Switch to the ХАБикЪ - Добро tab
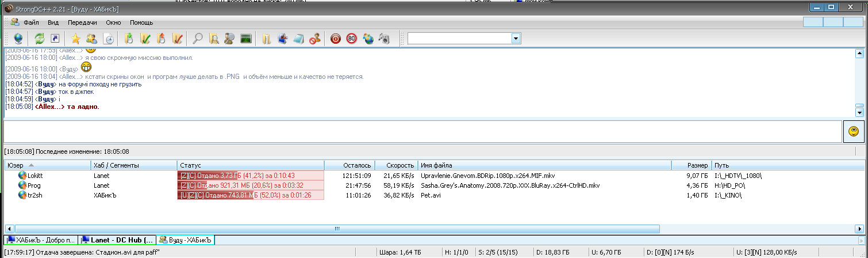Image resolution: width=868 pixels, height=258 pixels. coord(40,240)
